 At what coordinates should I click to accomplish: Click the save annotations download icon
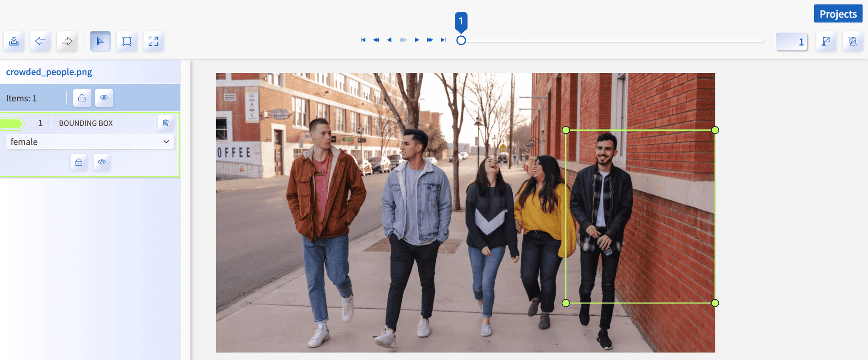click(x=14, y=41)
